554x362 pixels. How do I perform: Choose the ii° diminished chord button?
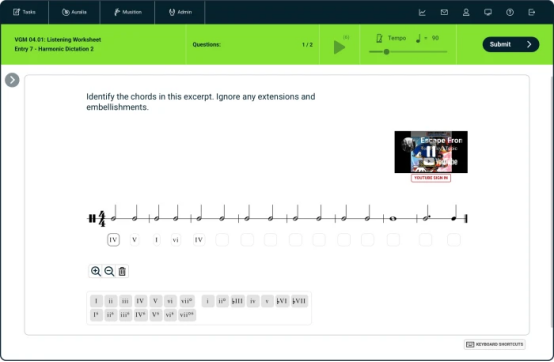pyautogui.click(x=222, y=301)
